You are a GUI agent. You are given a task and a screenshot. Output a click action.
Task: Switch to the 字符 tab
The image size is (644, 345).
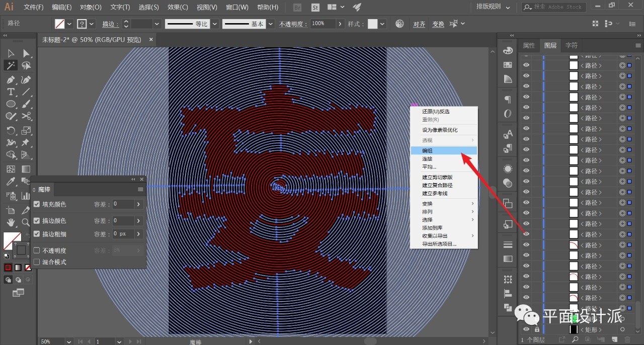pyautogui.click(x=571, y=45)
